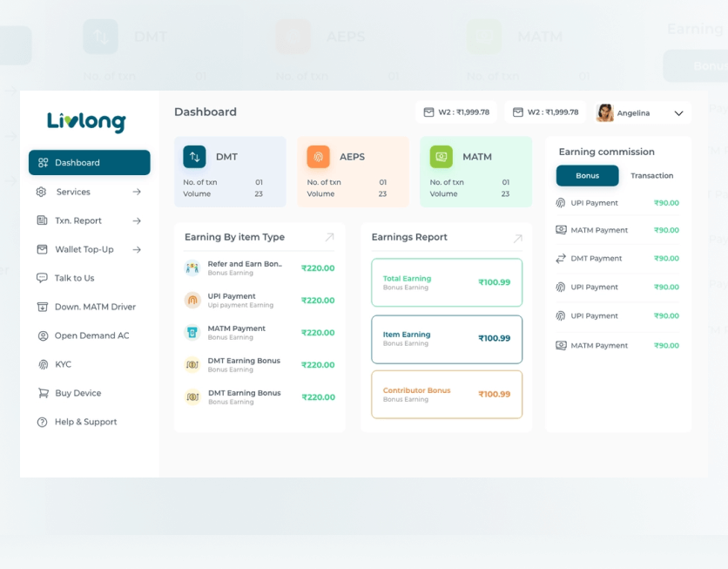This screenshot has height=569, width=728.
Task: Switch to Bonus in Earning commission
Action: (587, 176)
